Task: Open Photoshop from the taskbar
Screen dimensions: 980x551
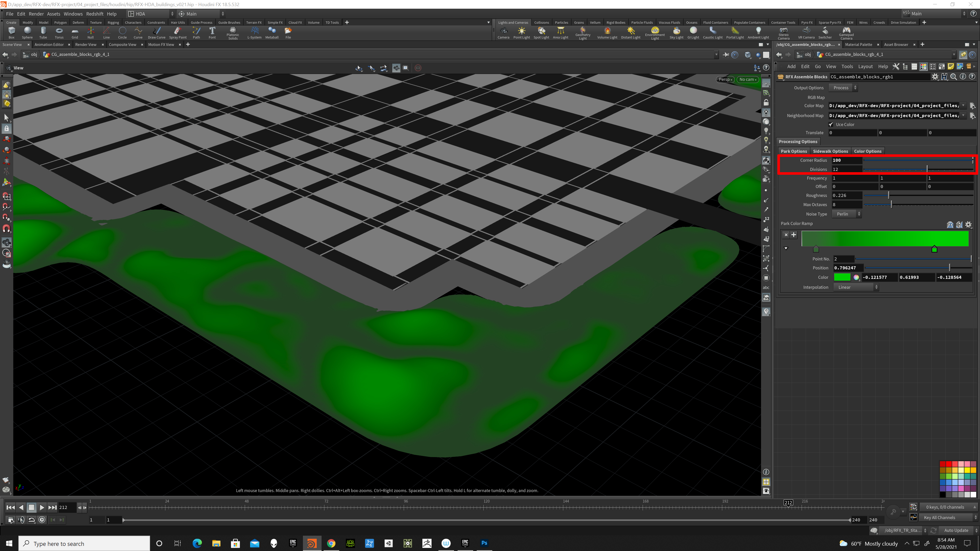Action: pyautogui.click(x=484, y=543)
